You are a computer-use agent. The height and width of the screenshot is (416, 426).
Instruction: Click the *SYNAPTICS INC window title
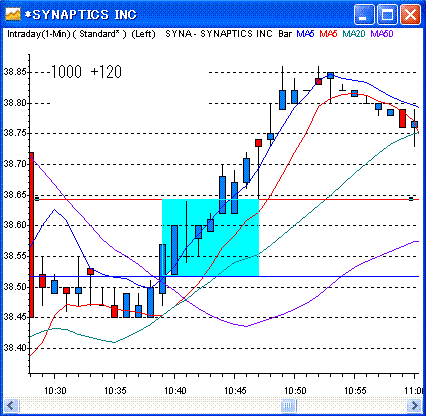click(x=81, y=15)
